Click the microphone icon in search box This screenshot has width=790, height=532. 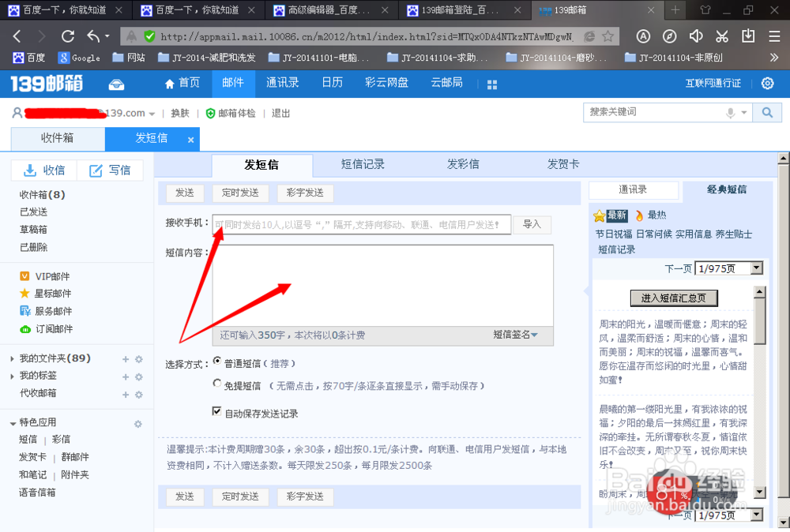[x=730, y=113]
